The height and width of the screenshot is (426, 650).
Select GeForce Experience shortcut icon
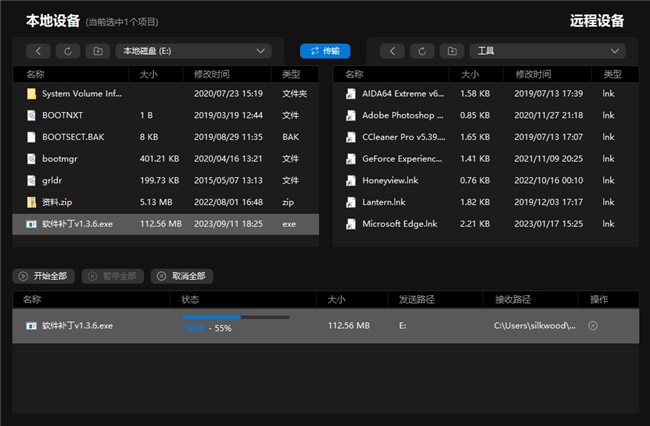pyautogui.click(x=351, y=158)
